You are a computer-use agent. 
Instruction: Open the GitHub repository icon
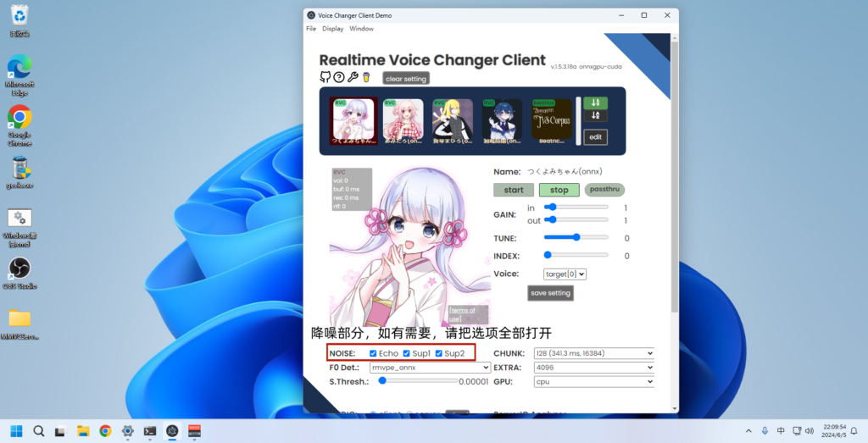[325, 77]
